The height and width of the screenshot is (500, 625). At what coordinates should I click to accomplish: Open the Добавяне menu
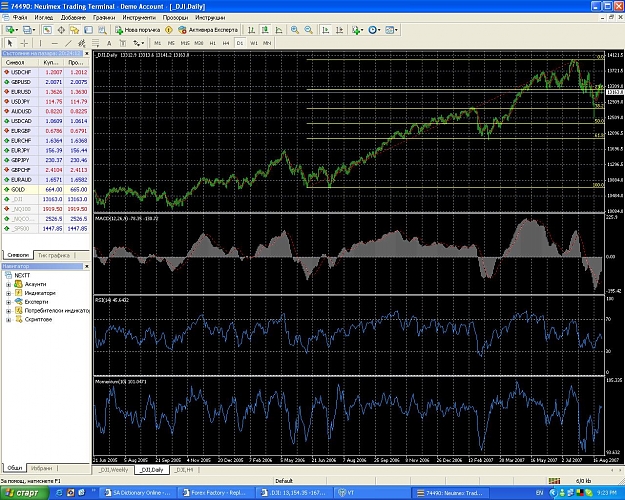click(73, 18)
